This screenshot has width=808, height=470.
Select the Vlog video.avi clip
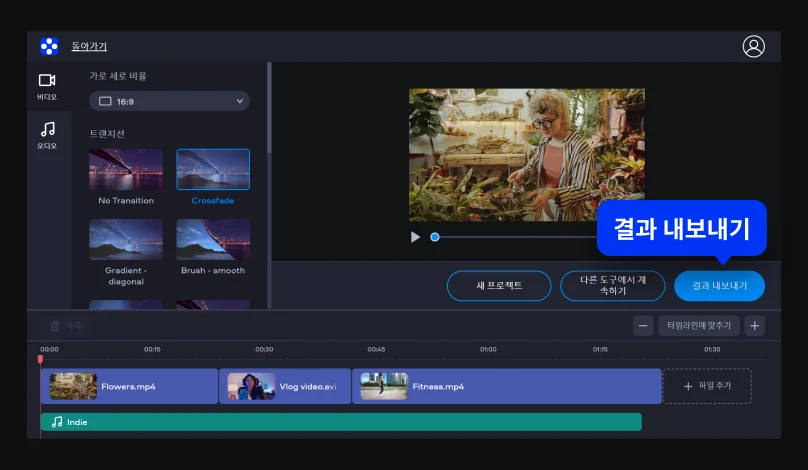(285, 386)
